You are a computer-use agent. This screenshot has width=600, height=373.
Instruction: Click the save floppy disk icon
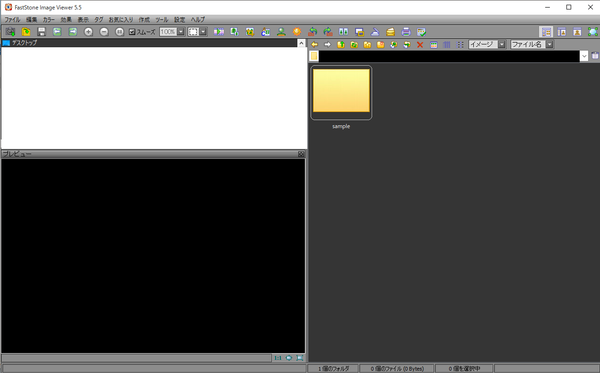coord(41,32)
